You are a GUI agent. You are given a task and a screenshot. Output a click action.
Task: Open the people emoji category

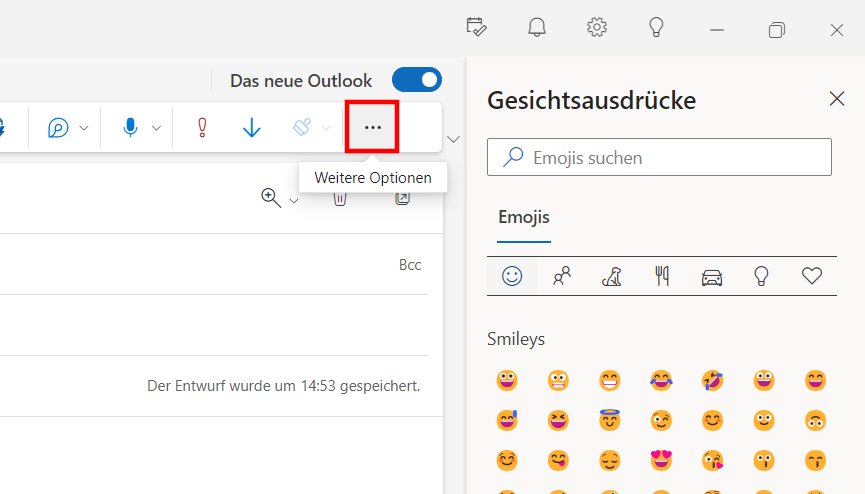pyautogui.click(x=562, y=276)
